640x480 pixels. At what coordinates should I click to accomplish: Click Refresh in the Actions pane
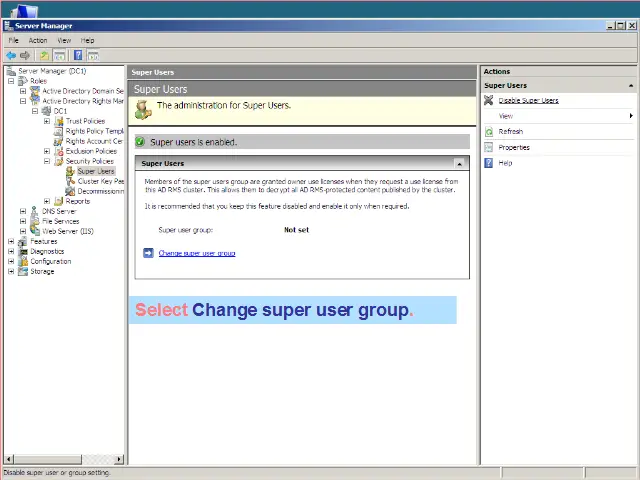(x=511, y=131)
